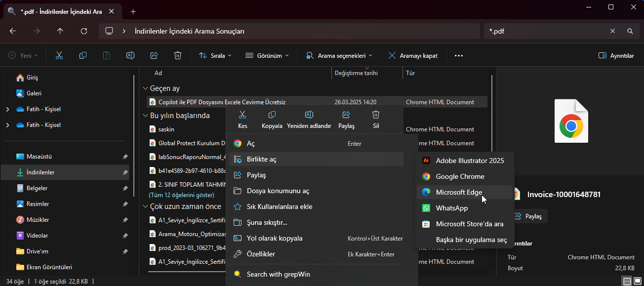Expand Arama seçenekleri dropdown
Image resolution: width=644 pixels, height=286 pixels.
tap(339, 56)
